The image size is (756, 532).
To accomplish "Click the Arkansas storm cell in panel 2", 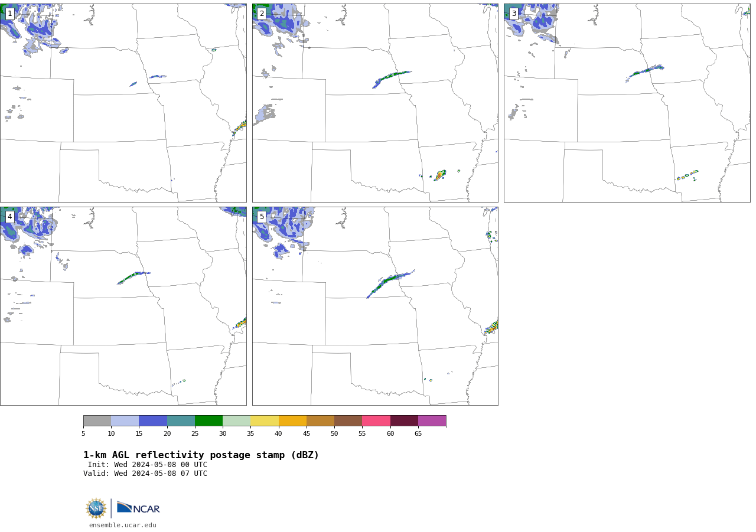I will (x=440, y=175).
